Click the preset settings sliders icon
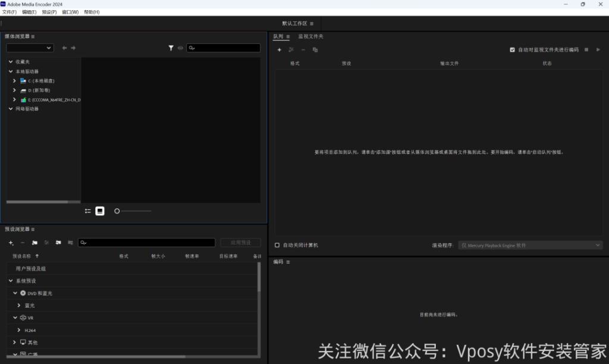This screenshot has height=364, width=609. pos(46,243)
